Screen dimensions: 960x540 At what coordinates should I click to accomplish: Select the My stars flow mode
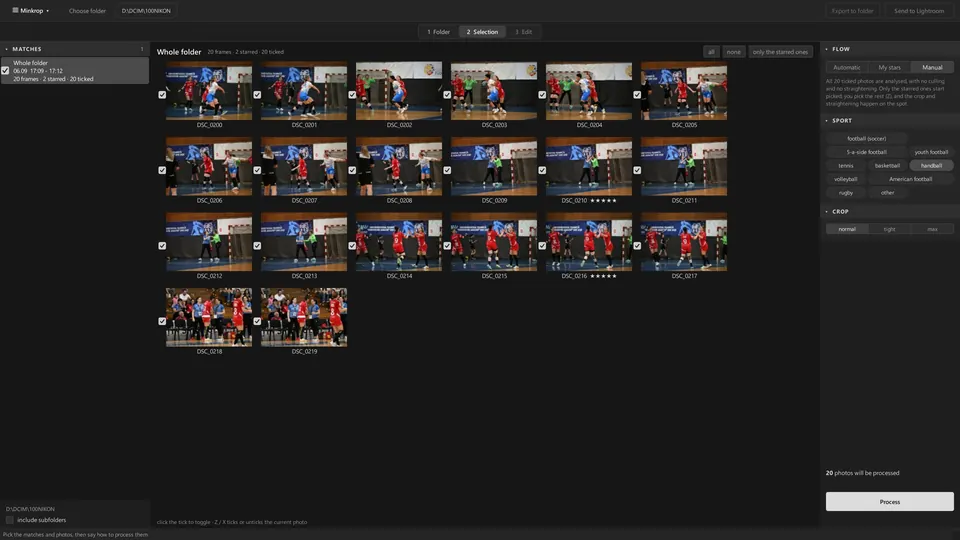(x=890, y=67)
